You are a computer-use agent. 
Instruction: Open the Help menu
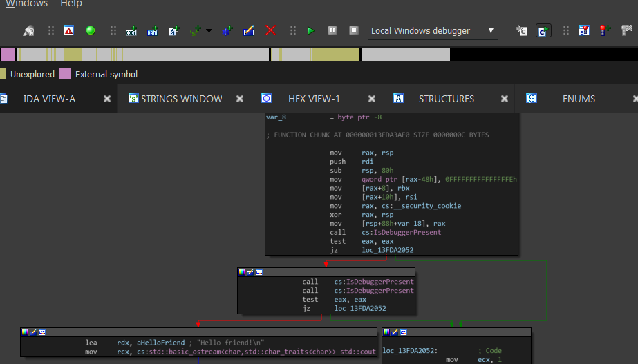71,3
